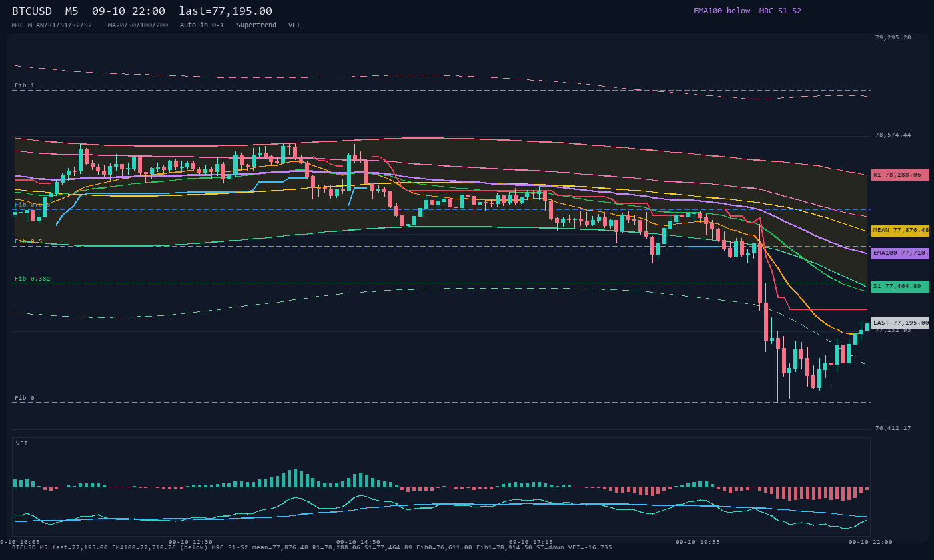Click the 09-10 22:00 time axis label

click(871, 542)
